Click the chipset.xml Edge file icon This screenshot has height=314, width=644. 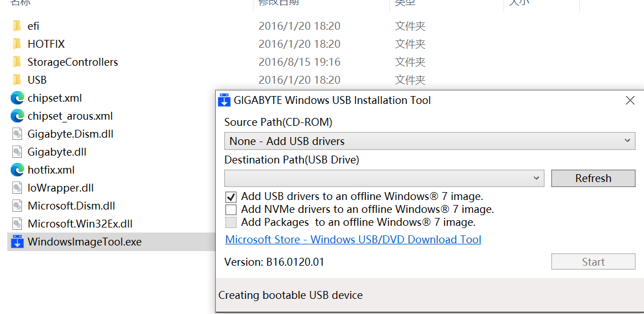pos(17,98)
